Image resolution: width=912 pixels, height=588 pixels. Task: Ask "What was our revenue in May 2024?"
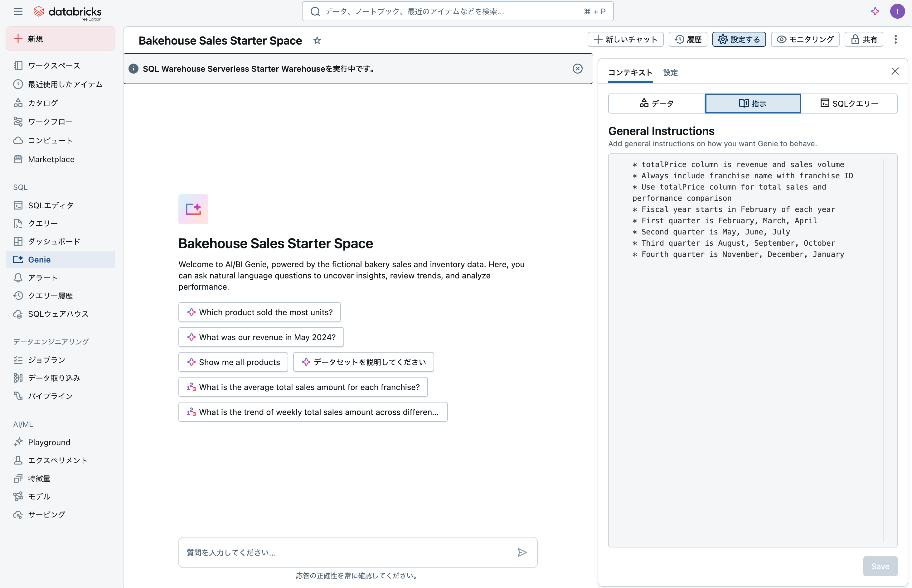(261, 337)
